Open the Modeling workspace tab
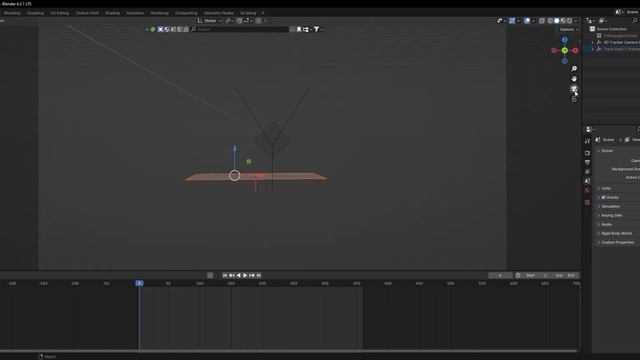 (12, 13)
